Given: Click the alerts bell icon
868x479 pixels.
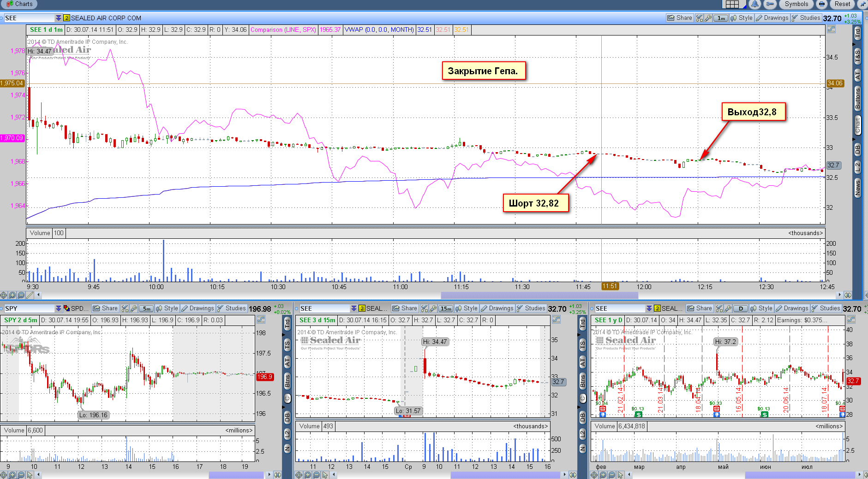Looking at the screenshot, I should click(755, 4).
